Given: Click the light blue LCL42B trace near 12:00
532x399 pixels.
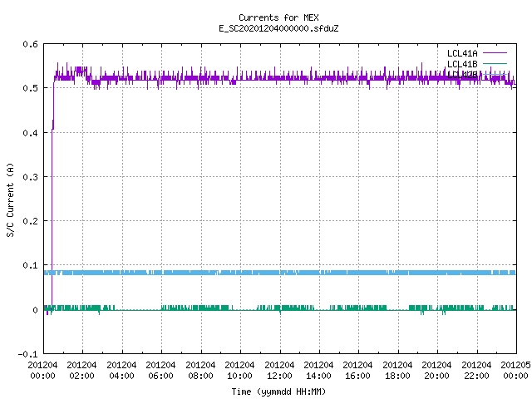Looking at the screenshot, I should tap(280, 273).
